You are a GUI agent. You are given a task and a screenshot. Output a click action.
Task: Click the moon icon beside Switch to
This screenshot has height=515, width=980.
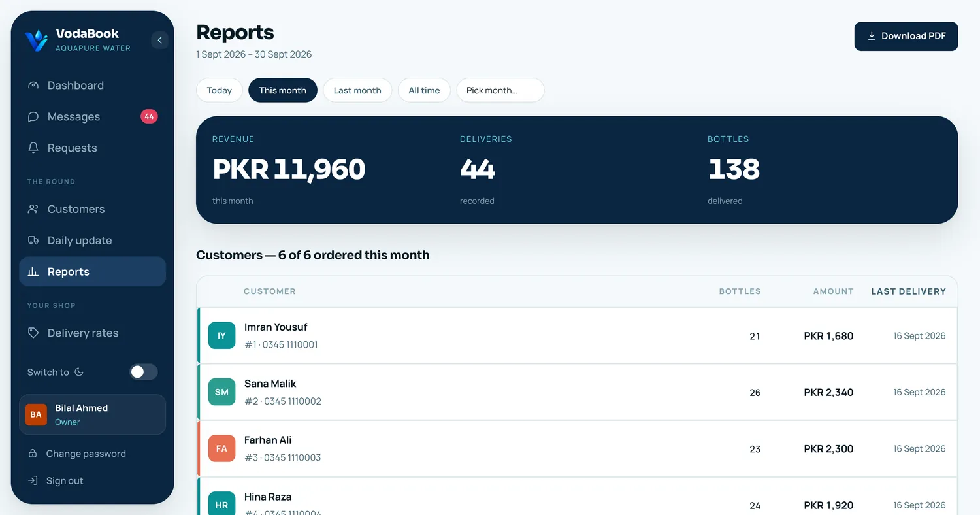pyautogui.click(x=79, y=372)
